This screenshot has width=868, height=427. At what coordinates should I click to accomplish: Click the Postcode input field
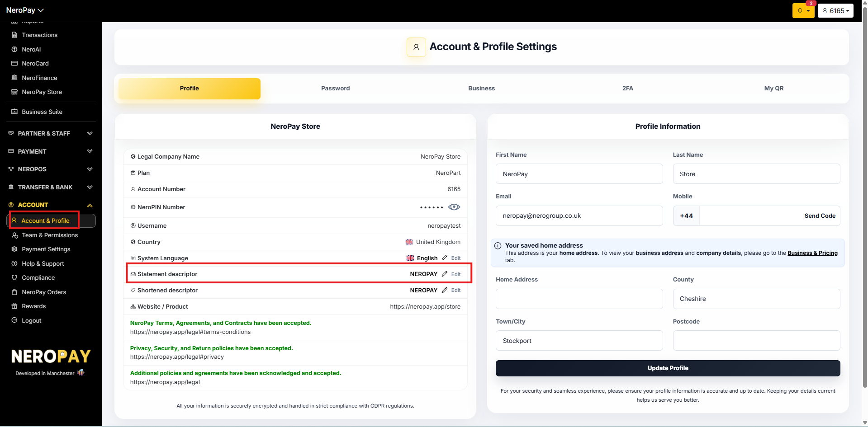pyautogui.click(x=756, y=341)
